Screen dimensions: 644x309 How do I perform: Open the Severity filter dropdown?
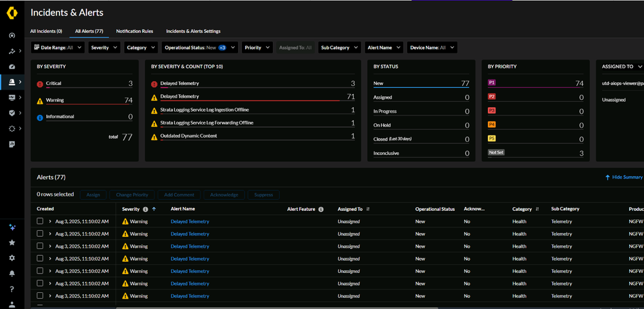coord(105,48)
